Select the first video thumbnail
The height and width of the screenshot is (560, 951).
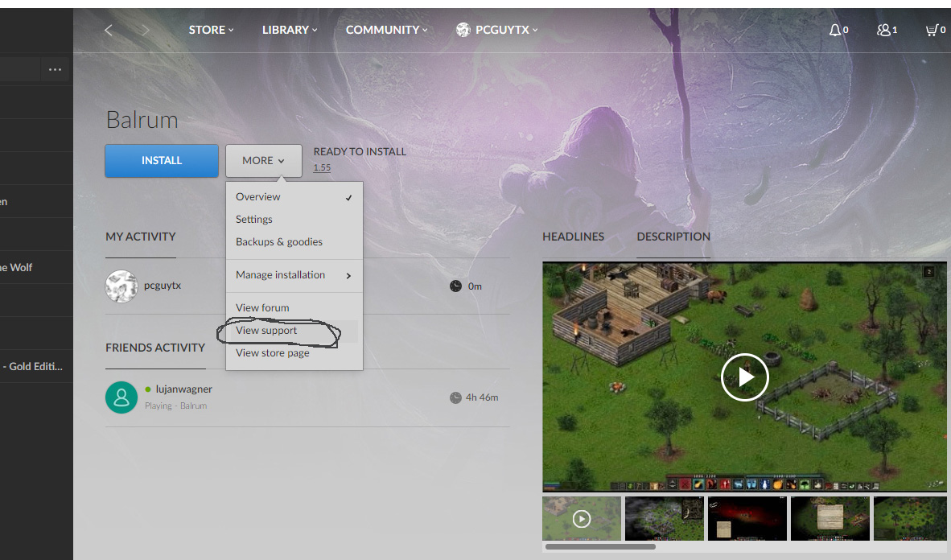pyautogui.click(x=582, y=519)
